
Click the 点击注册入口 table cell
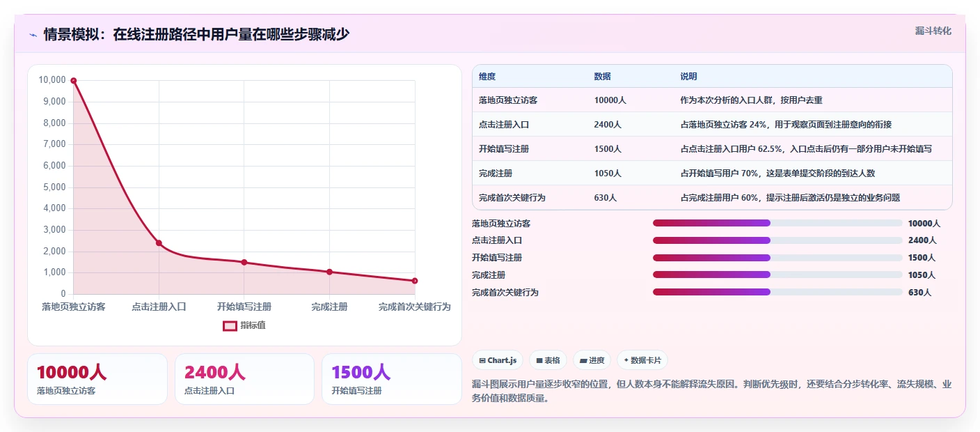[x=504, y=125]
